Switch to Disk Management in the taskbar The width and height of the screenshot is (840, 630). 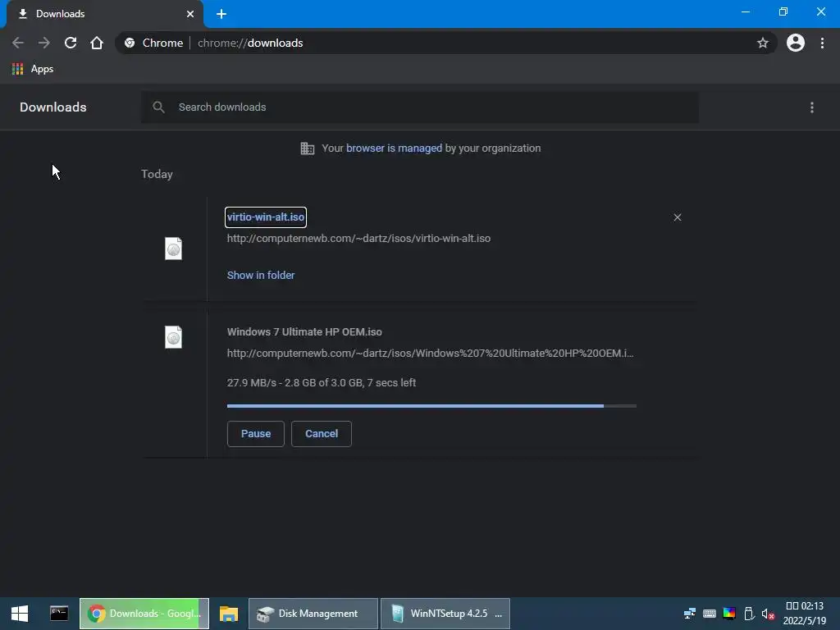313,614
